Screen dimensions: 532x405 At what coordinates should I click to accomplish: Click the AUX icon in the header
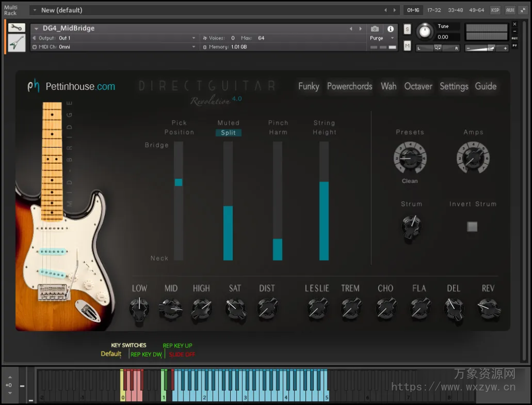click(x=510, y=10)
